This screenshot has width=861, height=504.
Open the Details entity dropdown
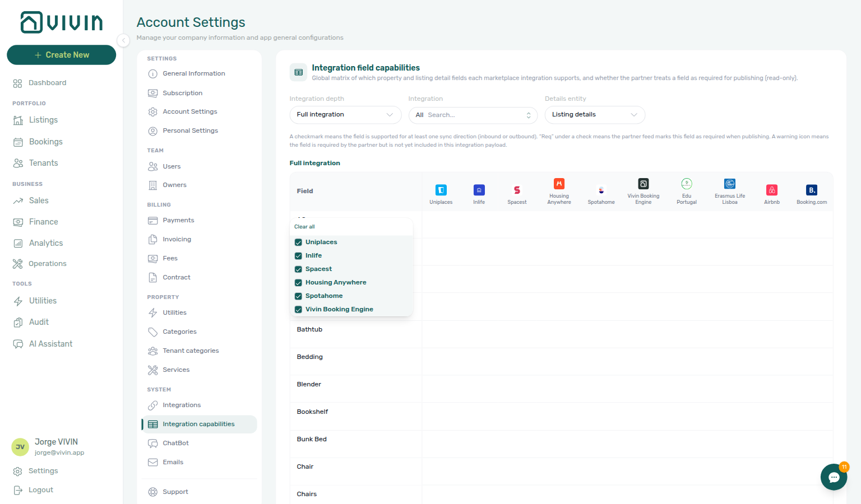(595, 115)
